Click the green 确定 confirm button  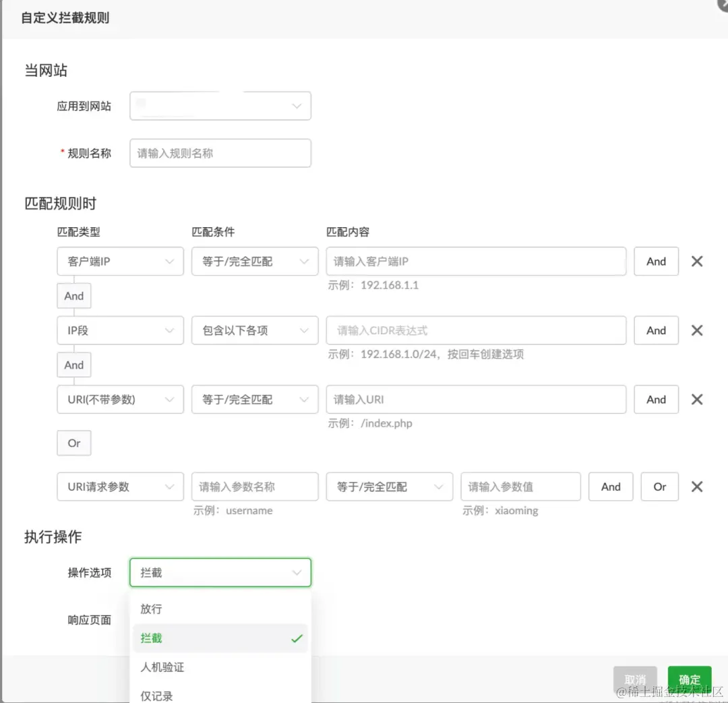tap(689, 679)
